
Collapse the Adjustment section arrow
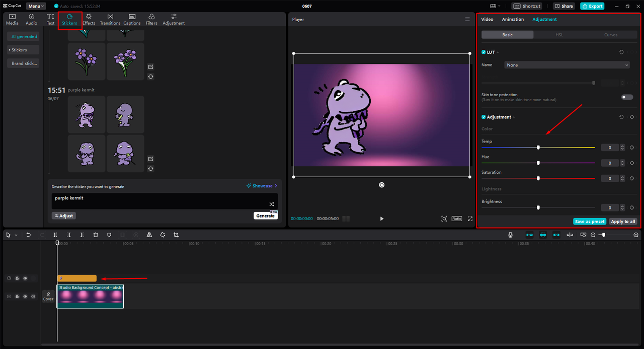514,117
